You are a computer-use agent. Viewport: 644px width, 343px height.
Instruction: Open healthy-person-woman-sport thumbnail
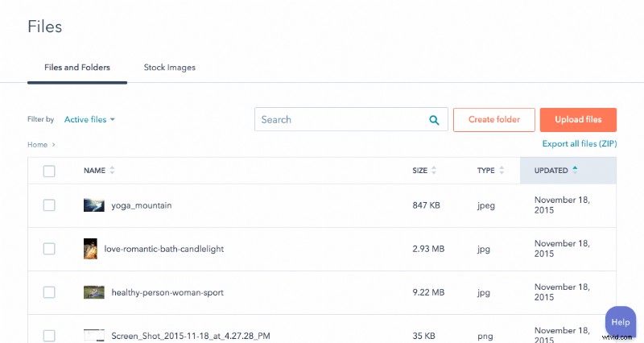[94, 292]
